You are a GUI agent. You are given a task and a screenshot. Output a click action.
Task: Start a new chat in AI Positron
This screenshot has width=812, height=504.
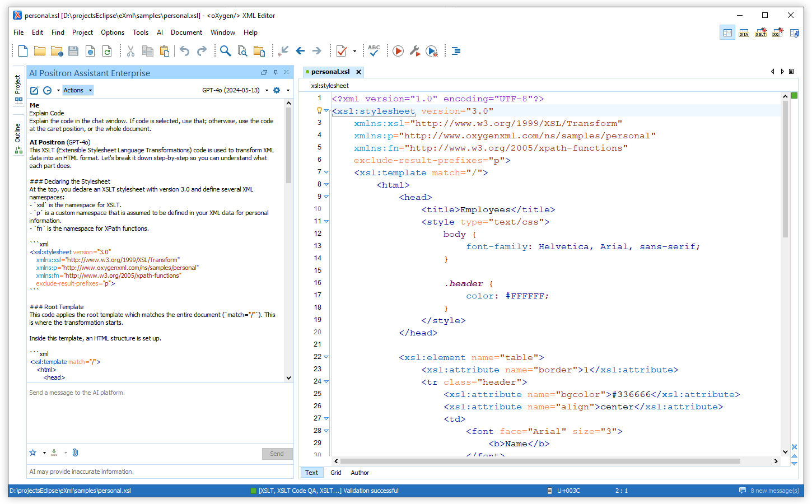click(34, 90)
